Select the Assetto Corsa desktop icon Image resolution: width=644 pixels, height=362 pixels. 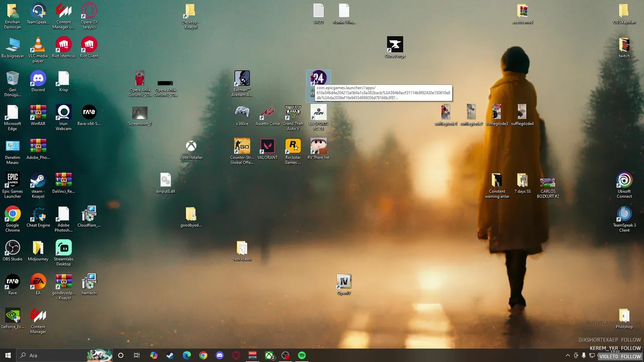pos(268,116)
